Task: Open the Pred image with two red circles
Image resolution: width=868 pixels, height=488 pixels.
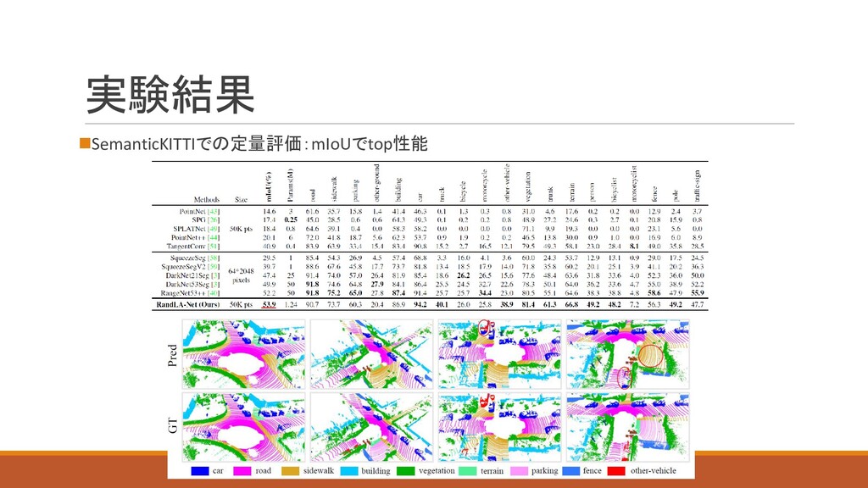Action: 628,354
